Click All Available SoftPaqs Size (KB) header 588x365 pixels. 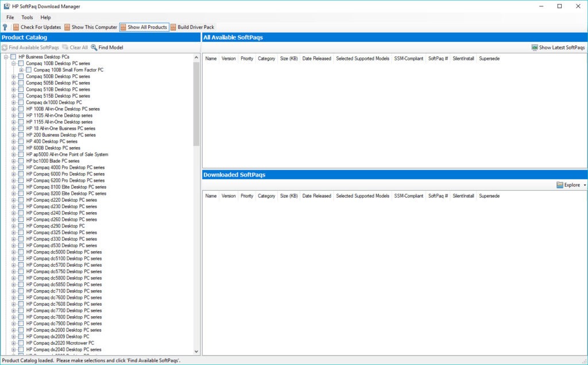[289, 59]
